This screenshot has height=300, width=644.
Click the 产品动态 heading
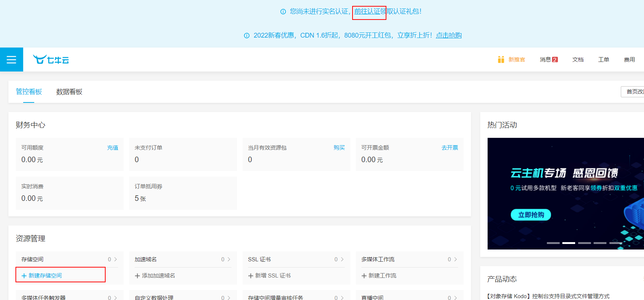[502, 279]
